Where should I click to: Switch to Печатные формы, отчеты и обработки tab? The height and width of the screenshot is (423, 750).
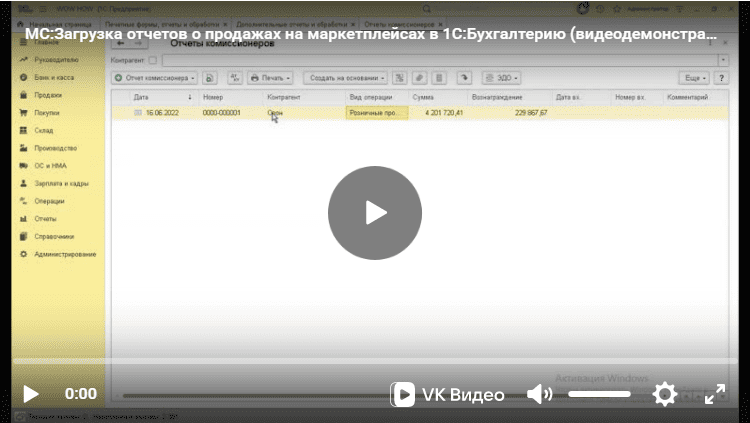(x=163, y=24)
